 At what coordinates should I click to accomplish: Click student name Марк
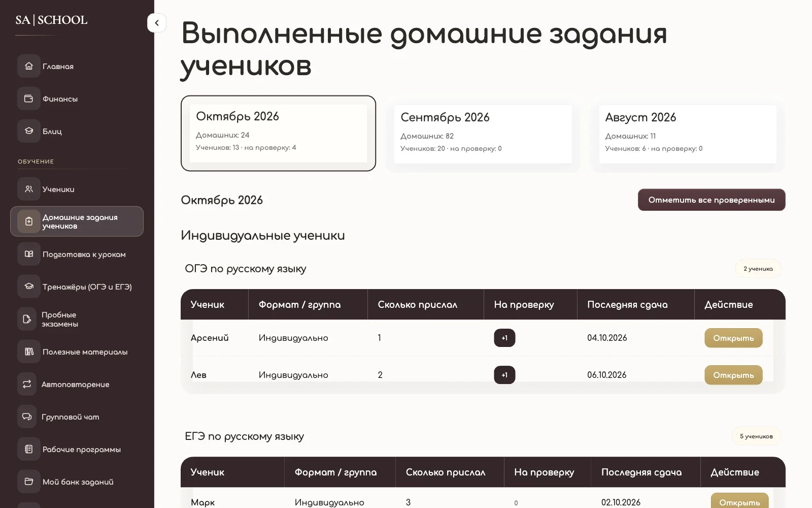[x=202, y=502]
